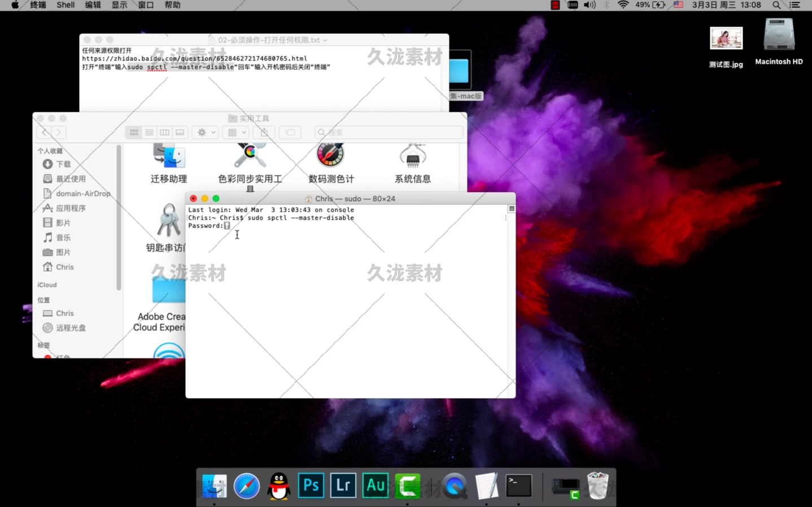
Task: Open the grouping options dropdown
Action: point(235,132)
